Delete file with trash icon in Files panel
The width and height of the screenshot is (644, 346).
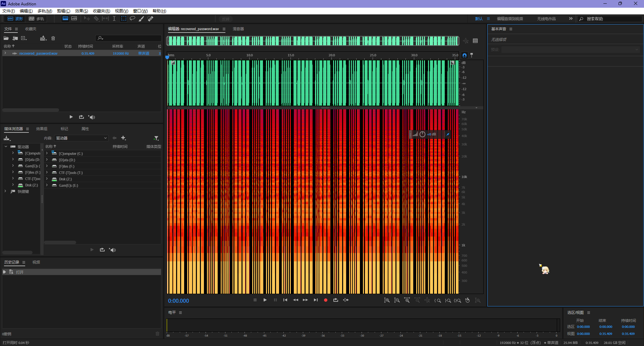pos(53,38)
